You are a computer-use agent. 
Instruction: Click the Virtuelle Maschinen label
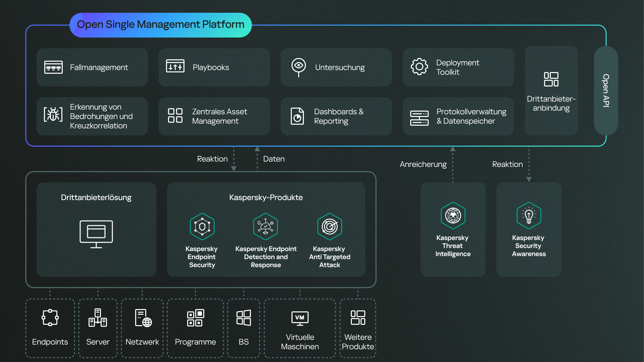tap(300, 342)
